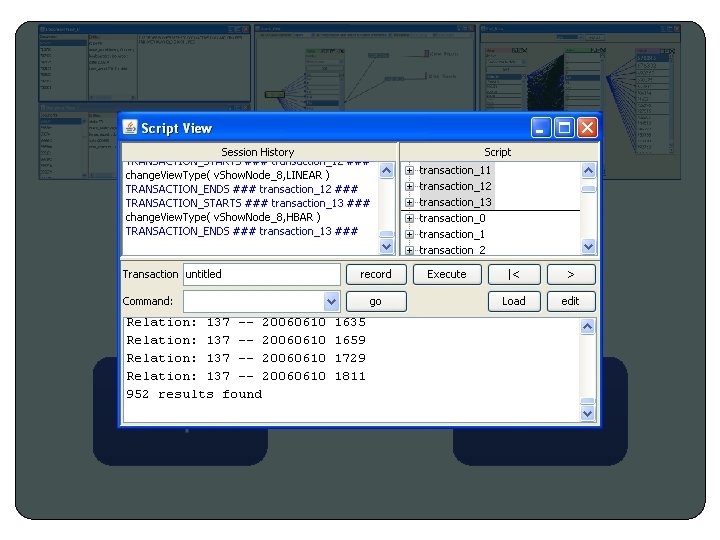This screenshot has height=540, width=720.
Task: Select transaction_0 in the Script tree
Action: tap(452, 219)
